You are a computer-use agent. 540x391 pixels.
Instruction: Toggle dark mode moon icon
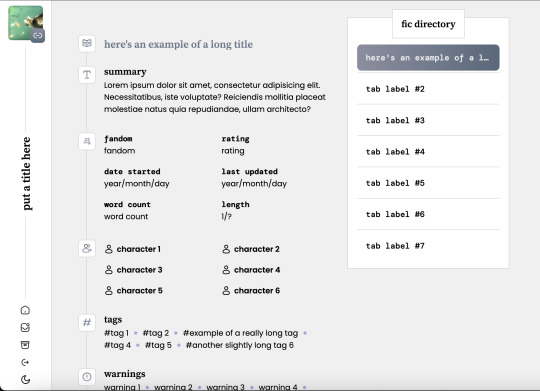coord(25,380)
